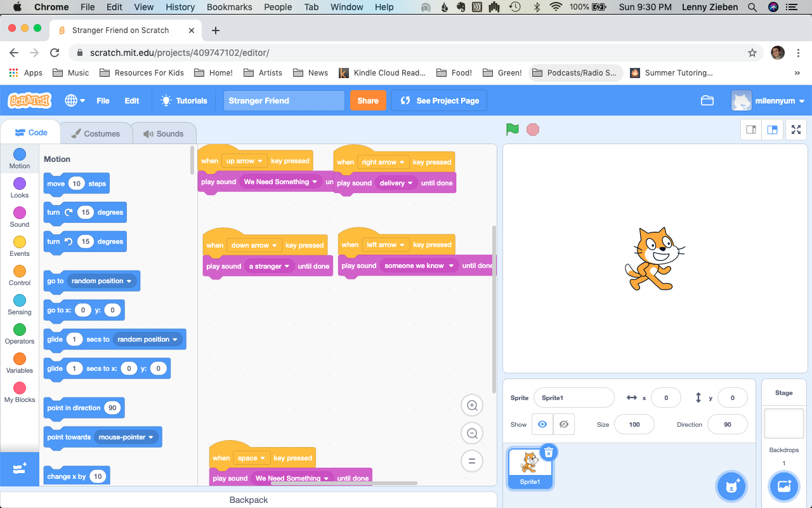Bookmark this page with the star icon
The height and width of the screenshot is (508, 812).
pyautogui.click(x=752, y=53)
